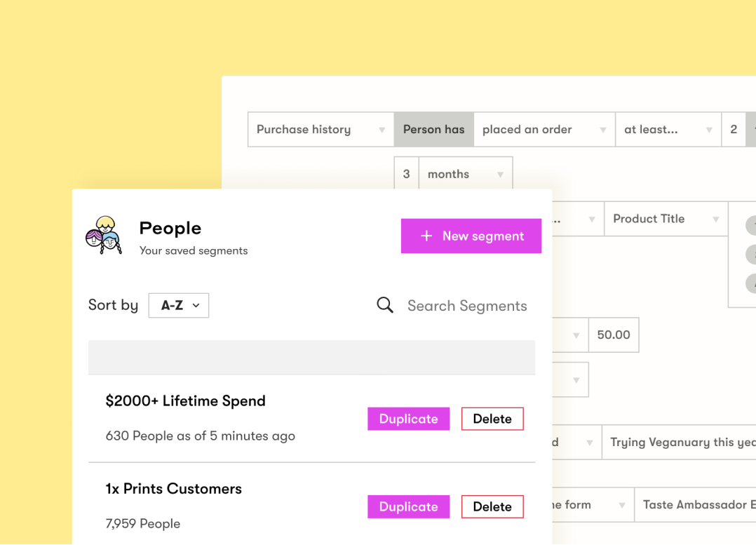Expand the placed an order dropdown
This screenshot has height=545, width=756.
click(x=544, y=130)
